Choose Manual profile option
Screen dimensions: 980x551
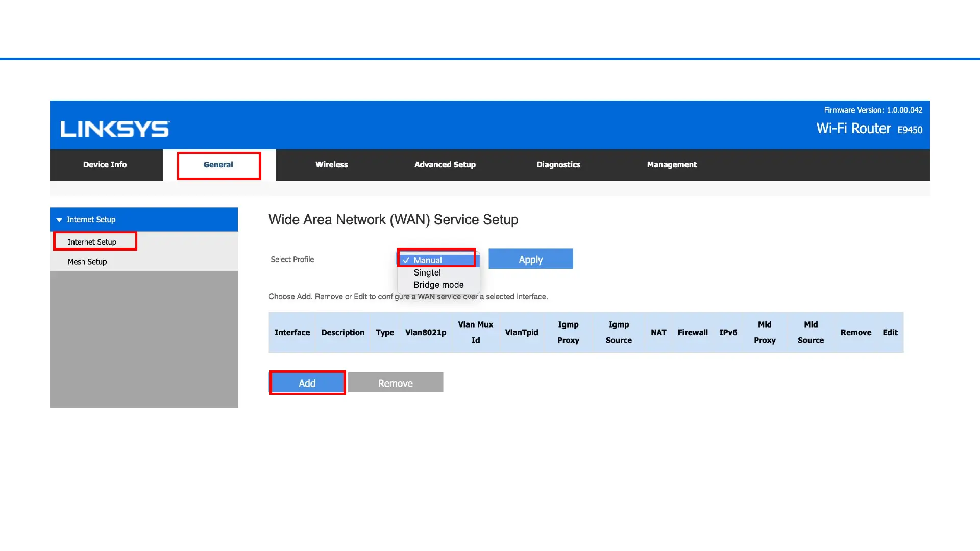pyautogui.click(x=428, y=260)
